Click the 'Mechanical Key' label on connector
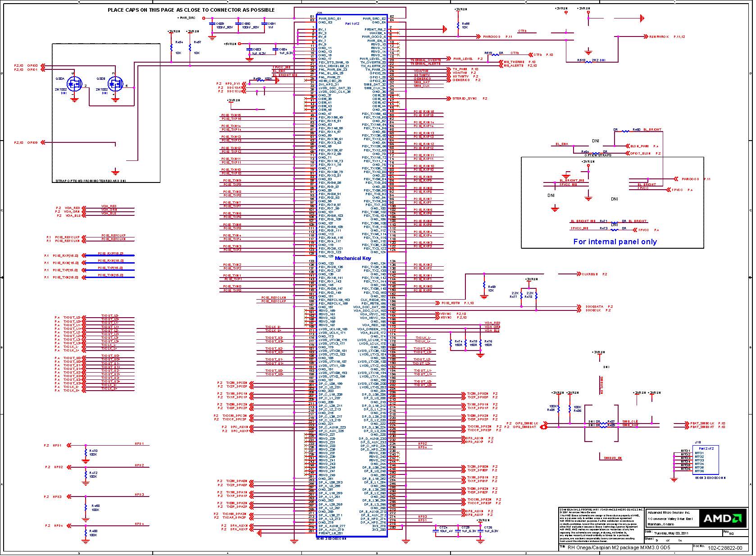The image size is (756, 556). point(353,258)
